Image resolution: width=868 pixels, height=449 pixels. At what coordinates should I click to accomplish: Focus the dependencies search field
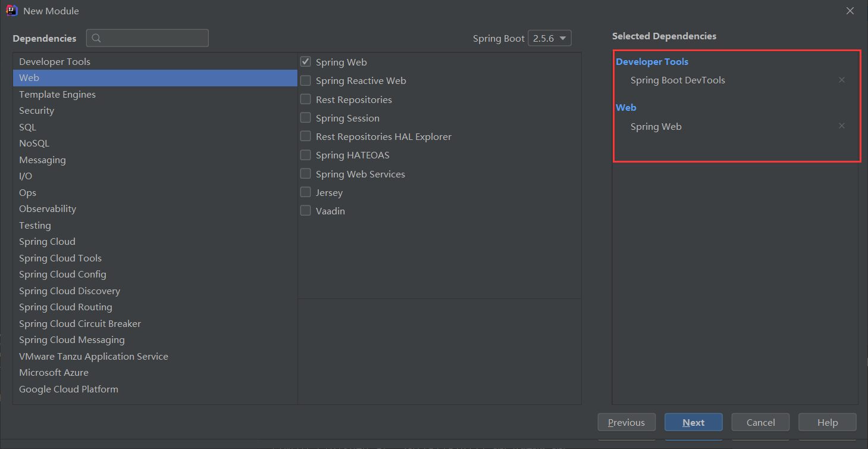point(148,38)
